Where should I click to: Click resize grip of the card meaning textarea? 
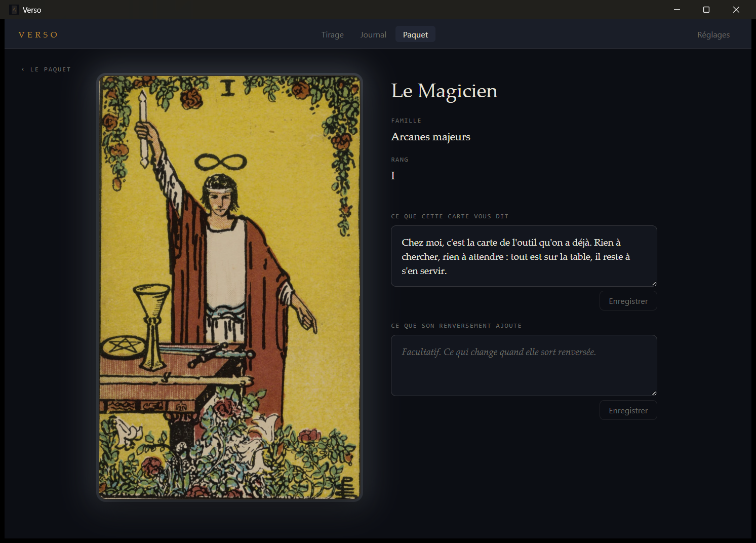654,283
